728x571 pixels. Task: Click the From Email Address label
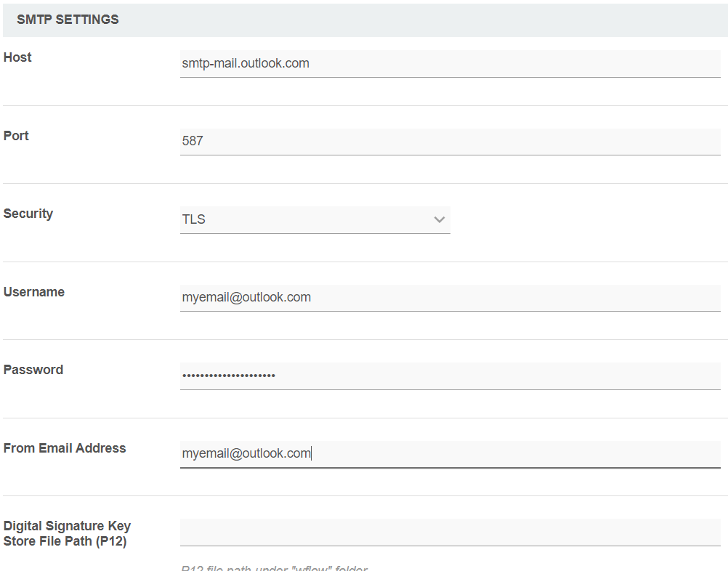point(65,448)
